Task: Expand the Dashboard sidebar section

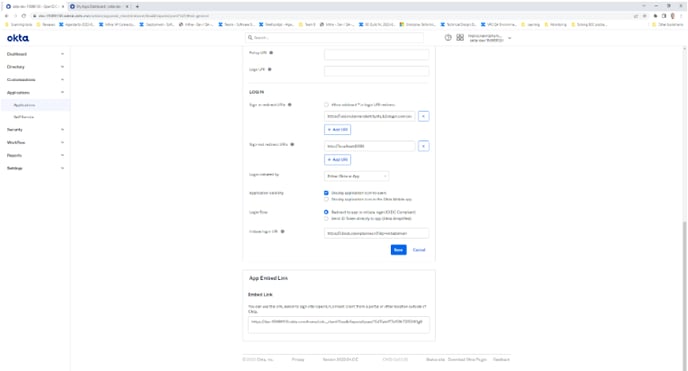Action: pos(35,54)
